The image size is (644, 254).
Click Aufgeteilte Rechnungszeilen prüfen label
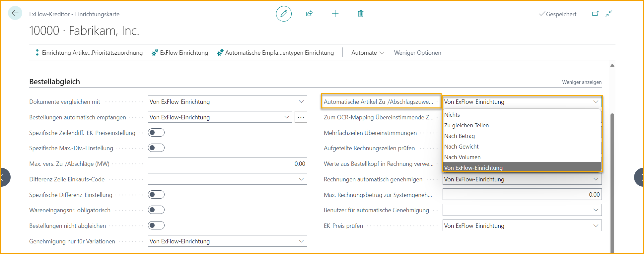369,148
